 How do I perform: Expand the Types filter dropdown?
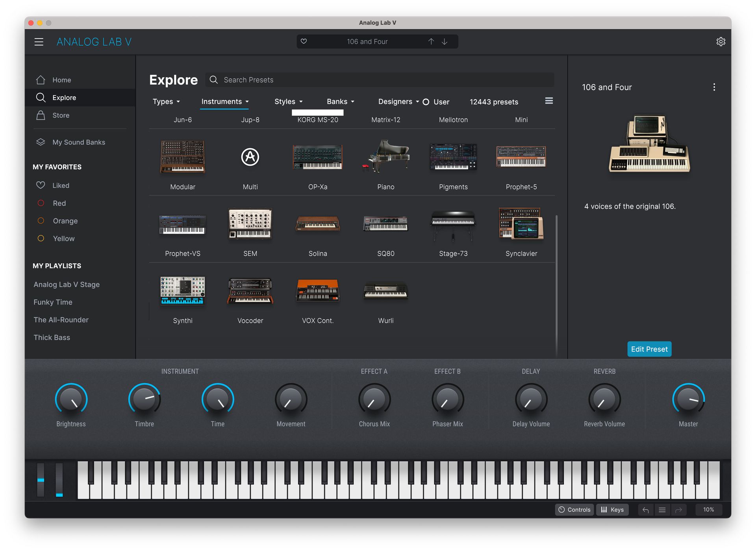(166, 102)
